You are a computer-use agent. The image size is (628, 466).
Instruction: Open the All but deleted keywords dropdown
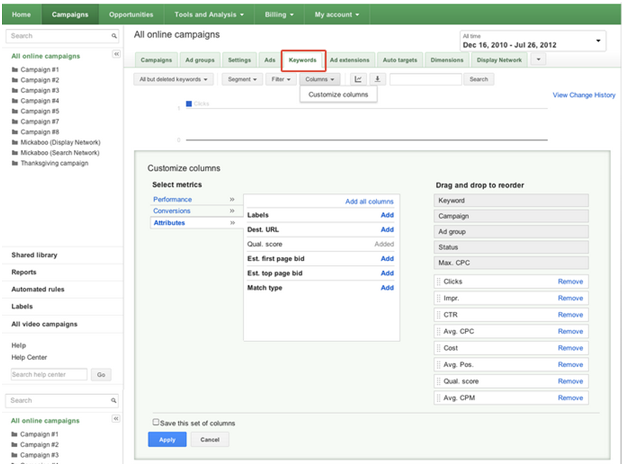(x=174, y=79)
